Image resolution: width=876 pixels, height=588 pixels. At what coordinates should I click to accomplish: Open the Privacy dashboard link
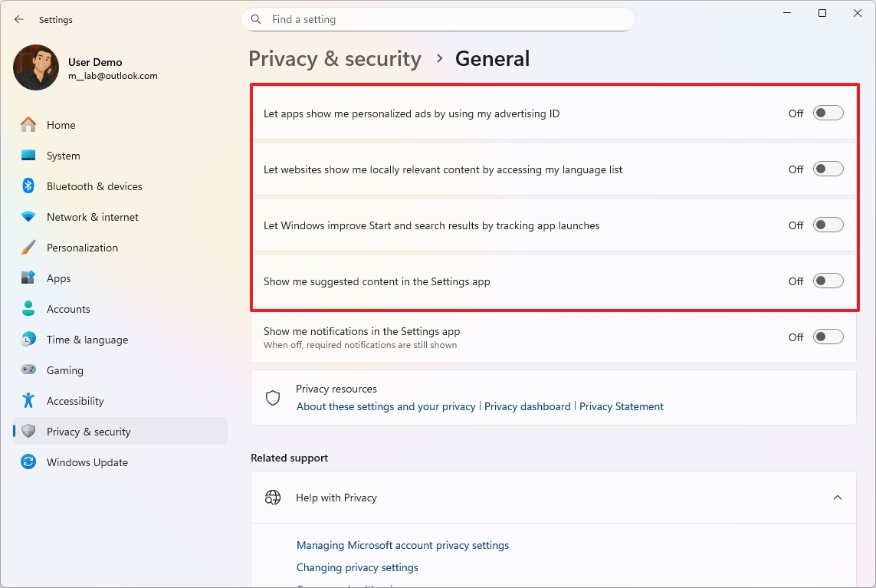point(527,406)
